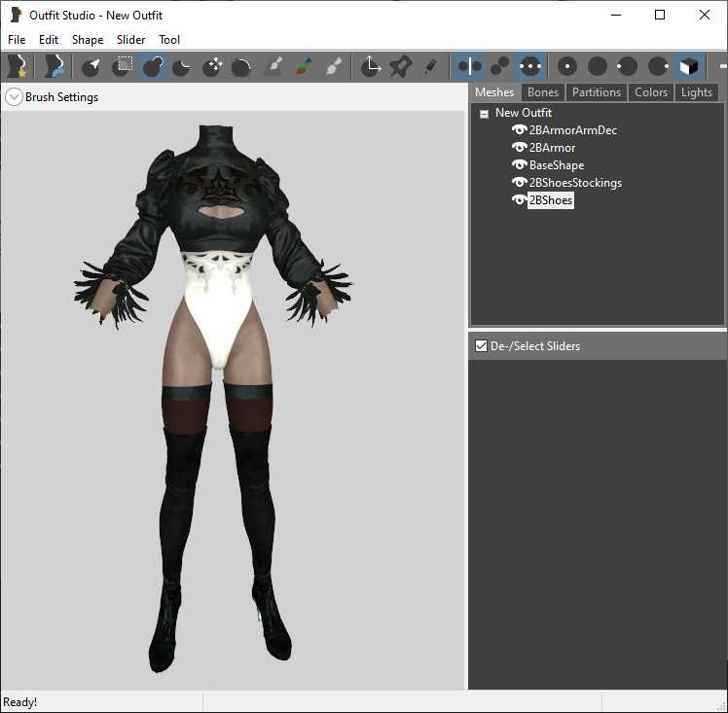Open the Shape menu
The image size is (728, 713).
88,40
